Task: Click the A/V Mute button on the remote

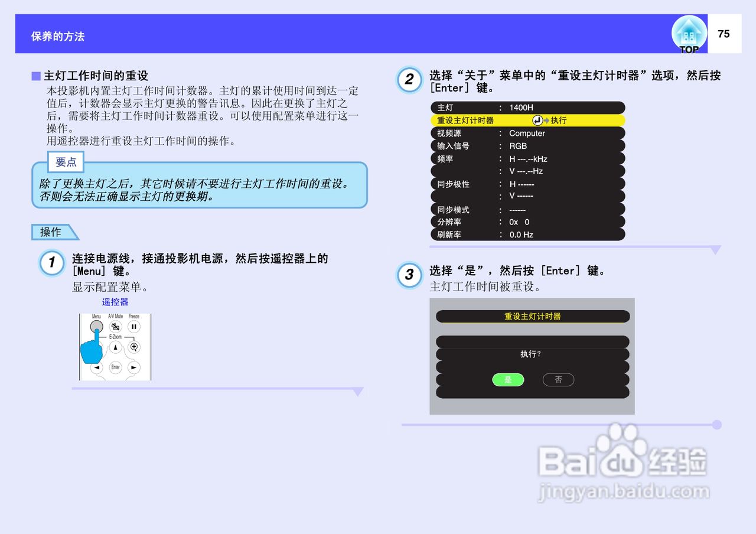Action: (x=116, y=326)
